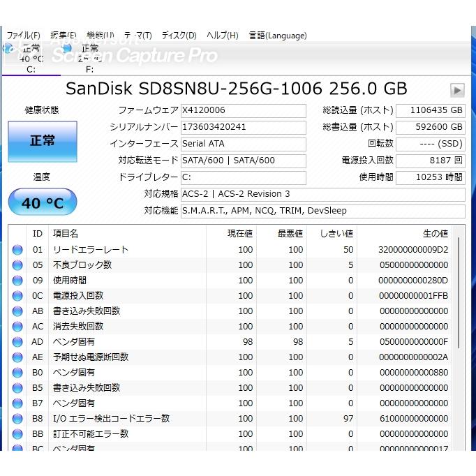
Task: Click raw value 050000000000F in AD row
Action: point(414,342)
